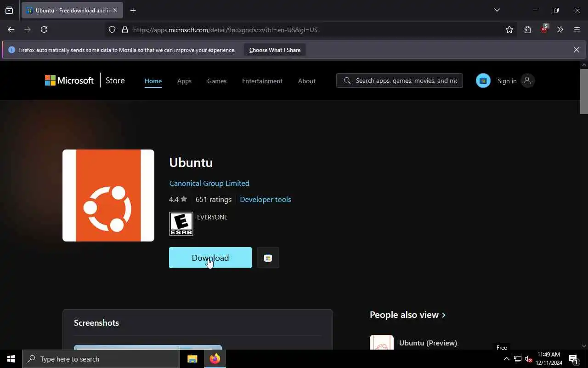588x368 pixels.
Task: Open the Firefox hamburger menu
Action: [x=577, y=29]
